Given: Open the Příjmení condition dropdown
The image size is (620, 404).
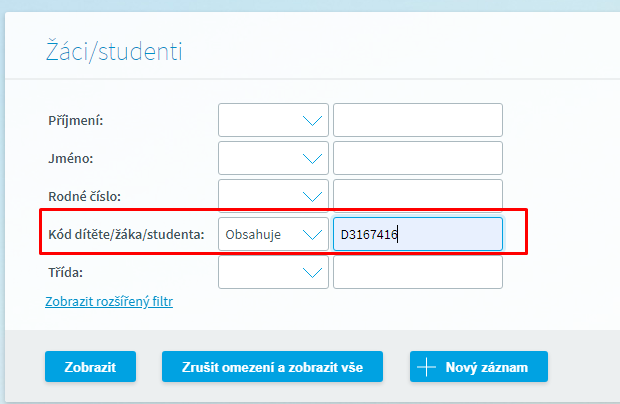Looking at the screenshot, I should click(274, 120).
